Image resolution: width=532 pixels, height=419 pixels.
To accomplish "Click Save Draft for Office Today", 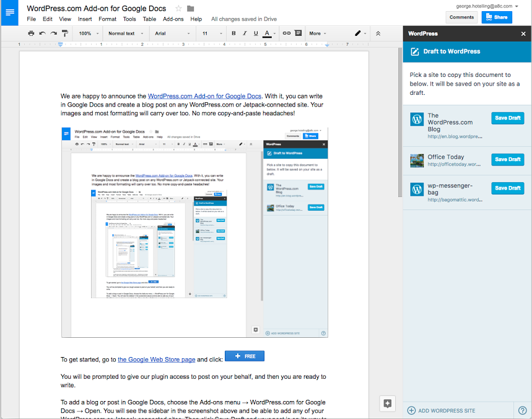I will [507, 159].
